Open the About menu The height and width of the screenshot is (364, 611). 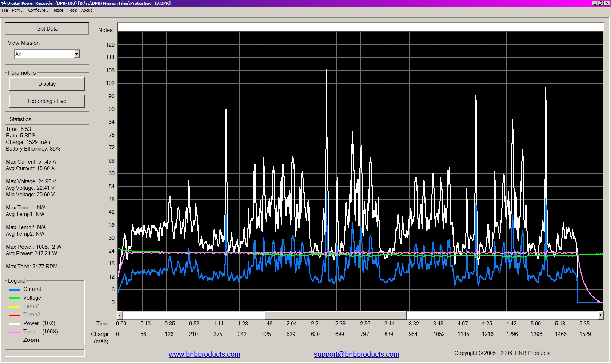pyautogui.click(x=87, y=10)
